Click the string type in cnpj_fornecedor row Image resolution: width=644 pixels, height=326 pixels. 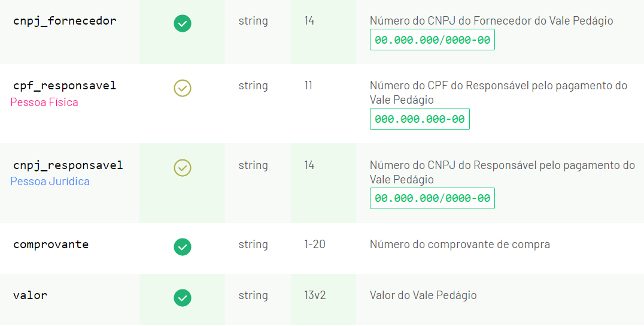(253, 21)
